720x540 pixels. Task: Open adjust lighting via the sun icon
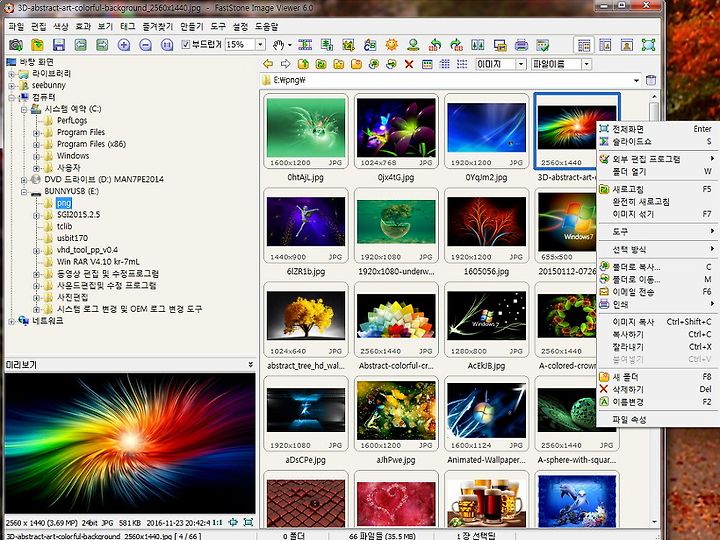pos(391,45)
